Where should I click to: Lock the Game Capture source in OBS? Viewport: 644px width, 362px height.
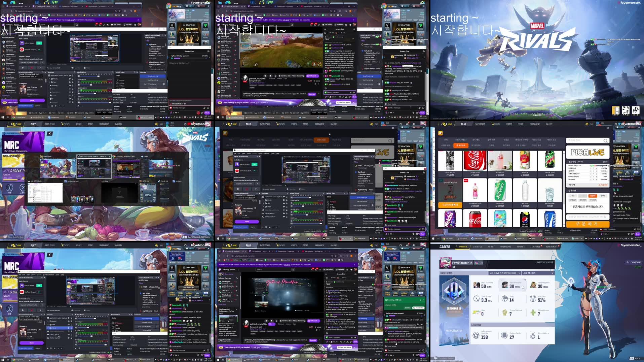(71, 334)
